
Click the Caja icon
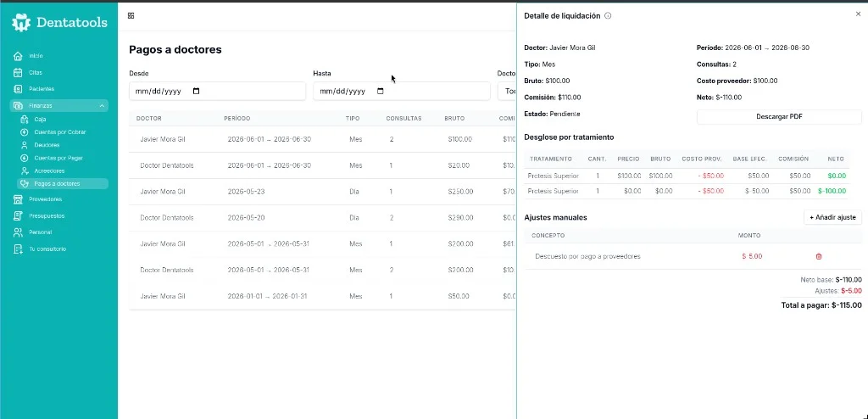coord(24,119)
